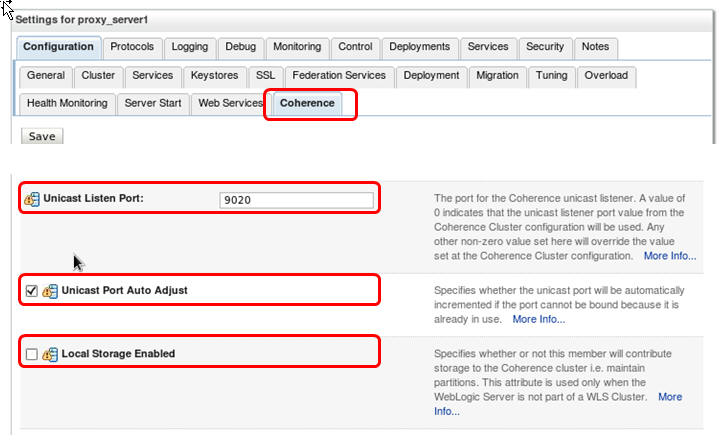Enable the Local Storage Enabled checkbox
Viewport: 723px width, 445px height.
31,354
